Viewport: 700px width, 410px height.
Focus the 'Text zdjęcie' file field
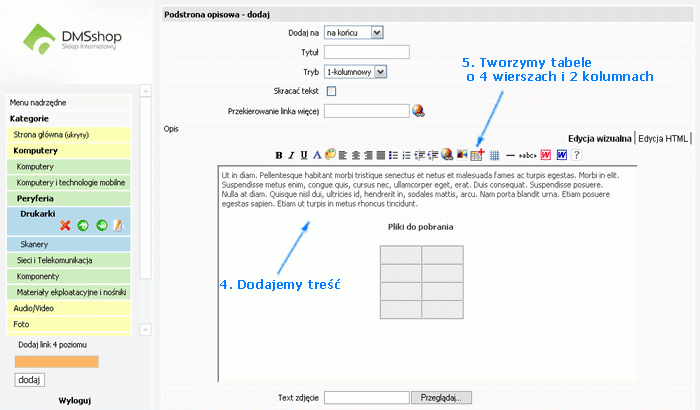[367, 397]
